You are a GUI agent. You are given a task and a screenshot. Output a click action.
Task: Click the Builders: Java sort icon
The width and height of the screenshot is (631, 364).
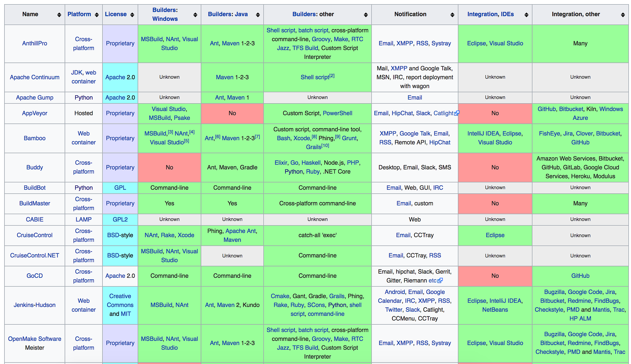258,15
